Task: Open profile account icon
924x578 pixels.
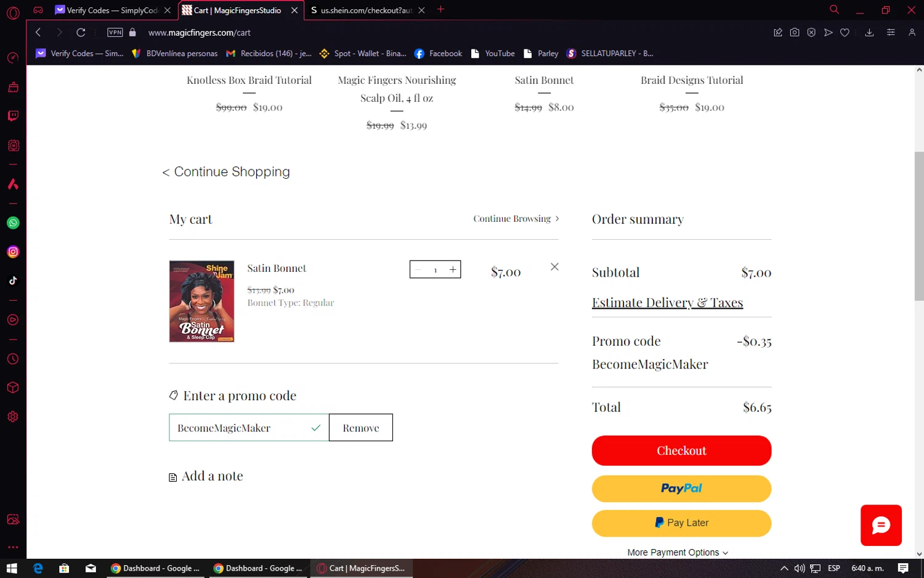Action: point(912,33)
